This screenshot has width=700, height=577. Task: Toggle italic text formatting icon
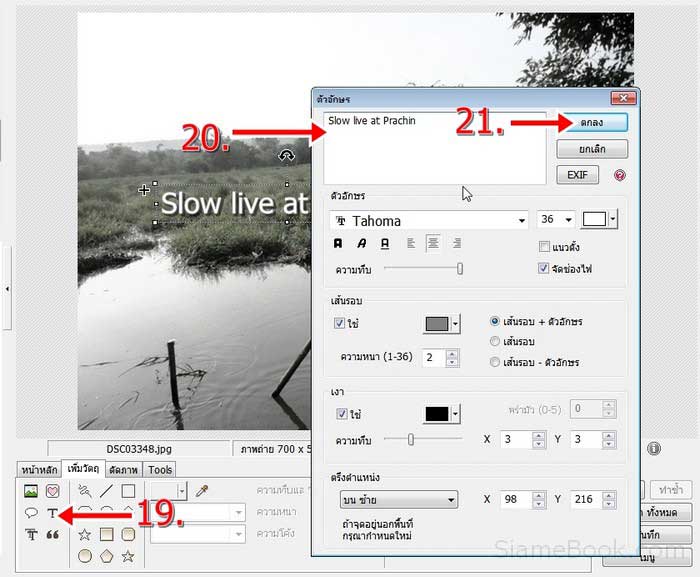362,243
